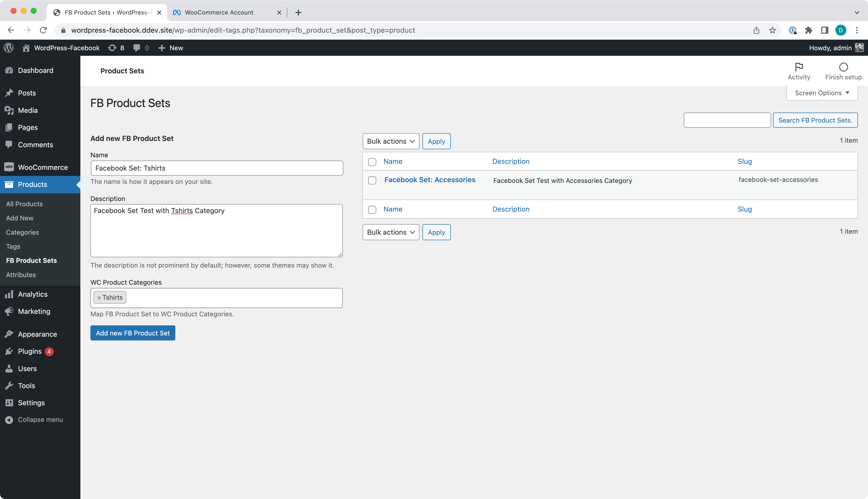This screenshot has width=868, height=499.
Task: Click the WooCommerce logo icon in sidebar
Action: 9,167
